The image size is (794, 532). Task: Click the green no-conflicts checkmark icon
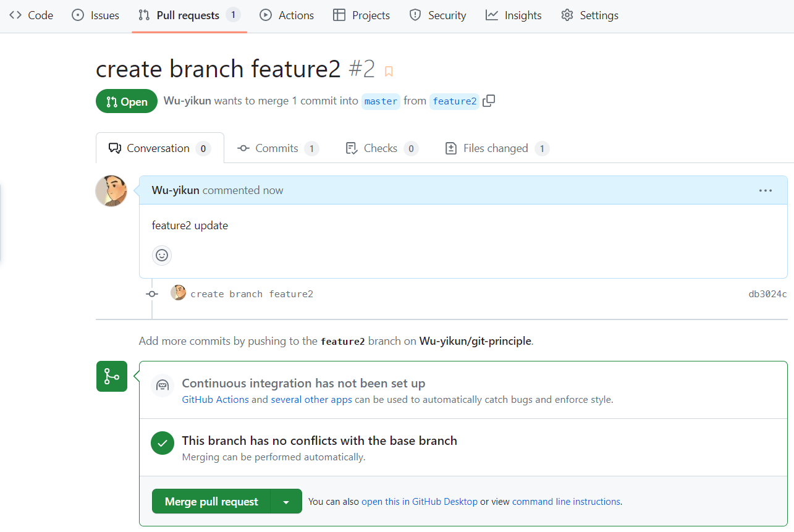pyautogui.click(x=163, y=443)
